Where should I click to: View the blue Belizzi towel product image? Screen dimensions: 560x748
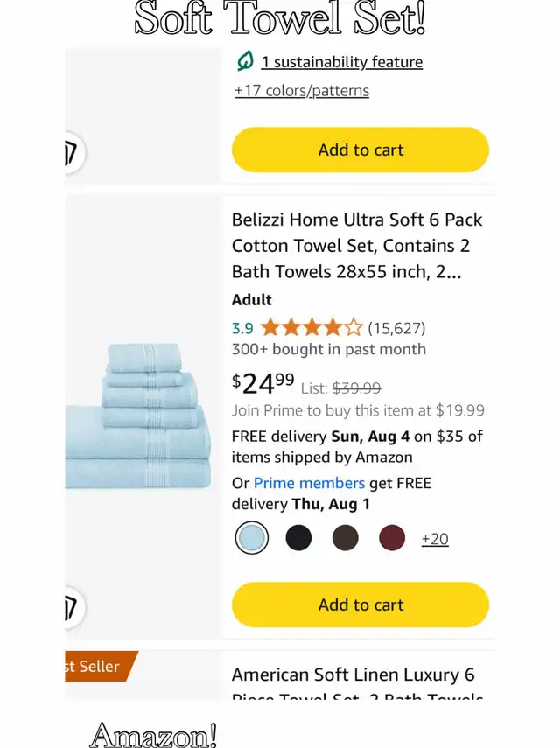pyautogui.click(x=138, y=416)
